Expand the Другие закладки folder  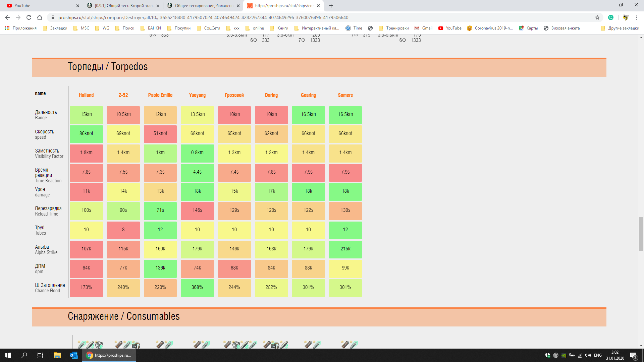[620, 28]
